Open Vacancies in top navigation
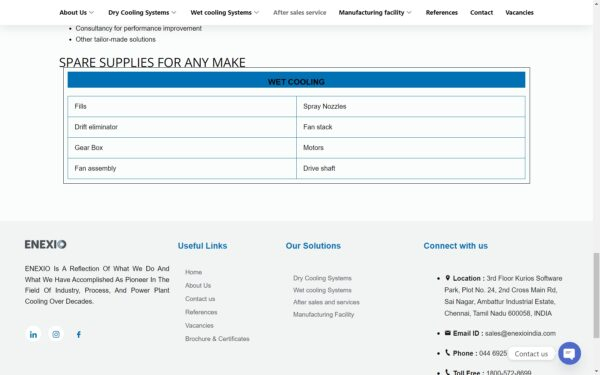The image size is (600, 375). [x=519, y=13]
